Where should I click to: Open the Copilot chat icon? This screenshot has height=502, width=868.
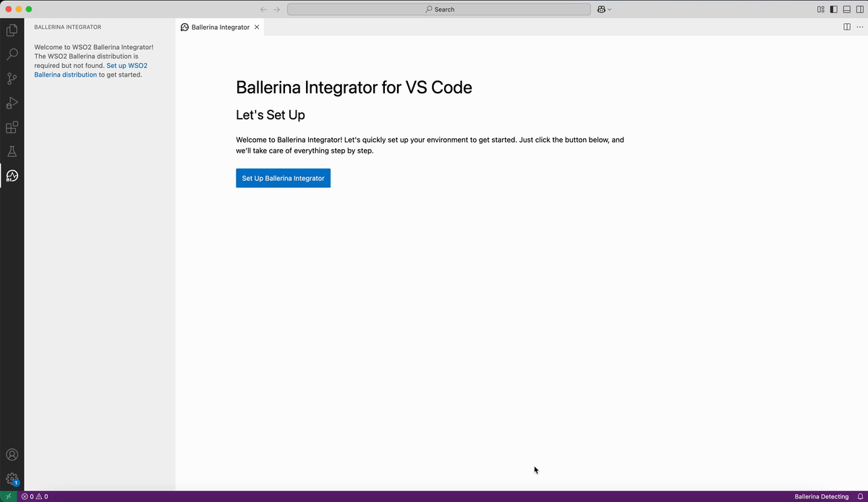(x=601, y=9)
